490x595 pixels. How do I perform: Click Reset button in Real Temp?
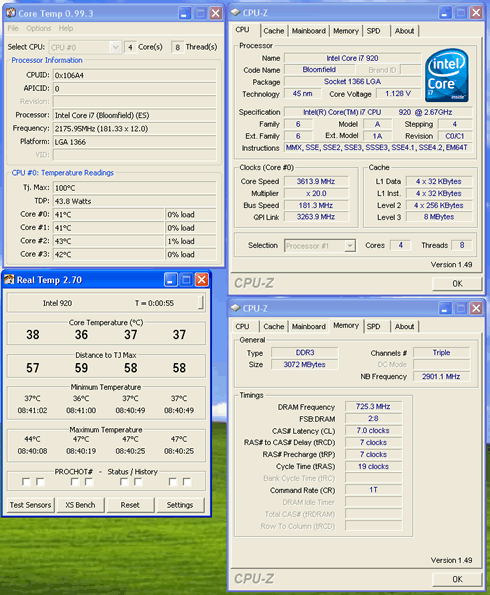[130, 505]
